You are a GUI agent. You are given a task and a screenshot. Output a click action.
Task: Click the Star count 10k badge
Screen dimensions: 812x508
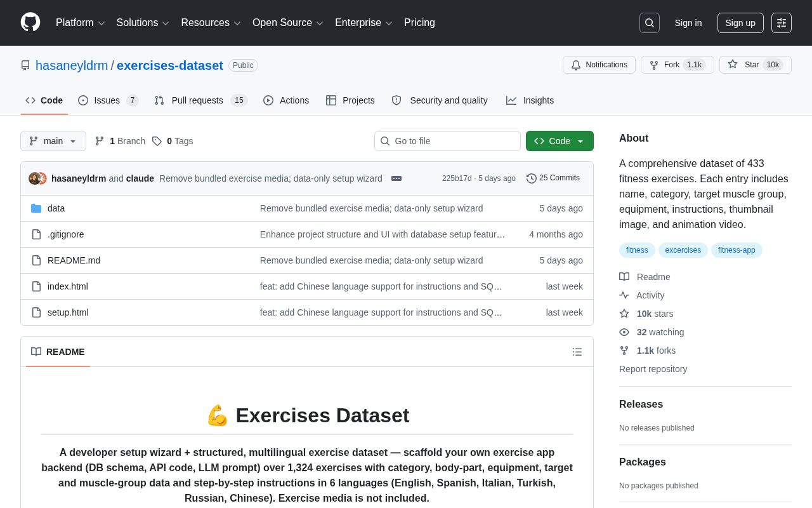coord(773,65)
